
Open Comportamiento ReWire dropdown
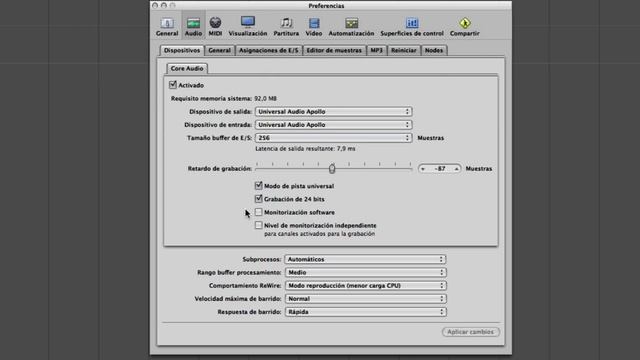coord(365,285)
